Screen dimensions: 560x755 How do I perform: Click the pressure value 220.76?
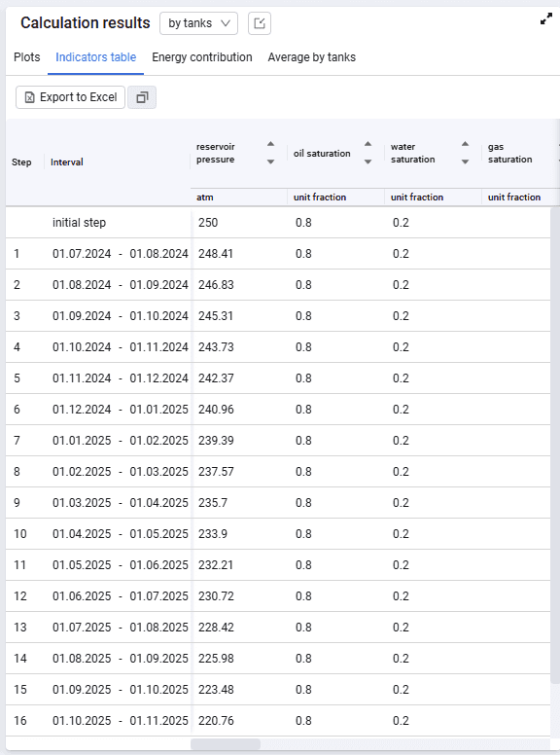(x=216, y=721)
